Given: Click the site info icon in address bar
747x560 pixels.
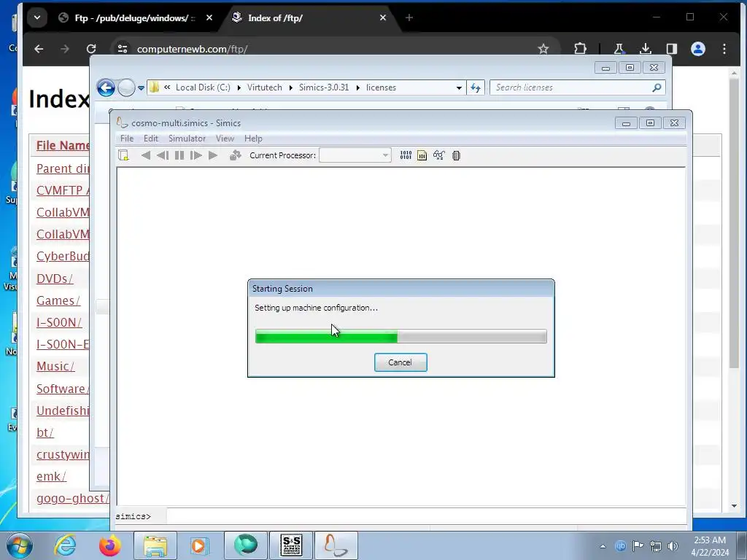Looking at the screenshot, I should [x=123, y=49].
